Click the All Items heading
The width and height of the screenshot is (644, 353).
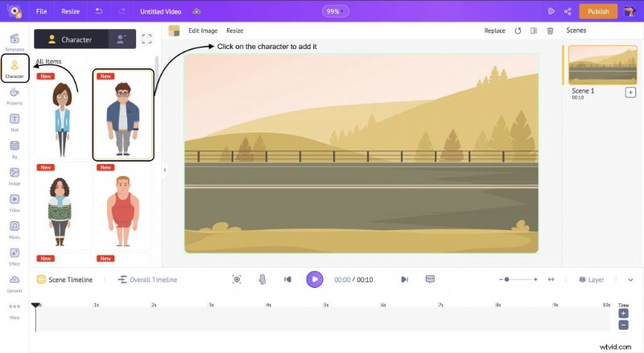click(x=48, y=62)
